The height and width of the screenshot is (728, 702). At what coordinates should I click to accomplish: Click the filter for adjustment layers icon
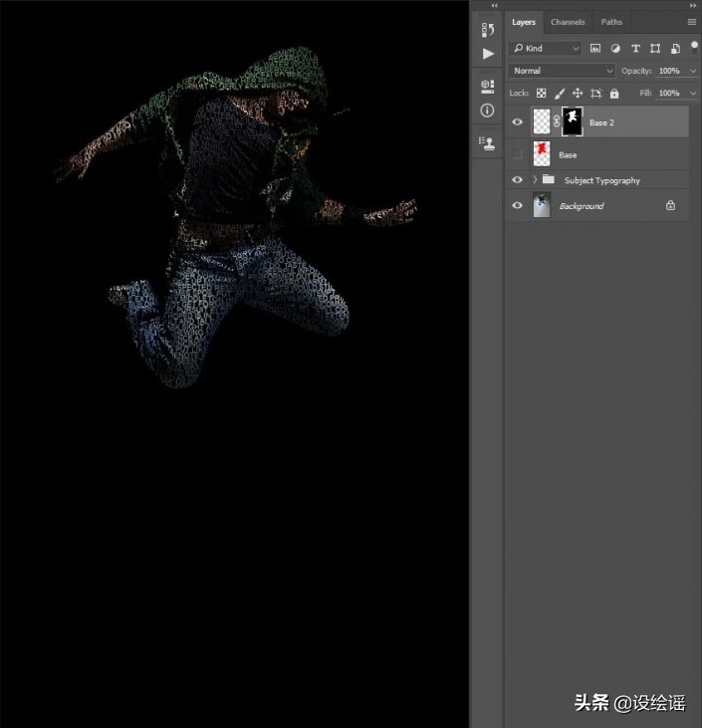point(614,48)
